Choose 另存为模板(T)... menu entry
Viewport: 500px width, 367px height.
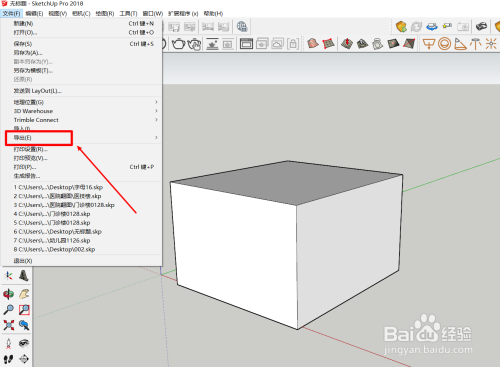[x=83, y=71]
